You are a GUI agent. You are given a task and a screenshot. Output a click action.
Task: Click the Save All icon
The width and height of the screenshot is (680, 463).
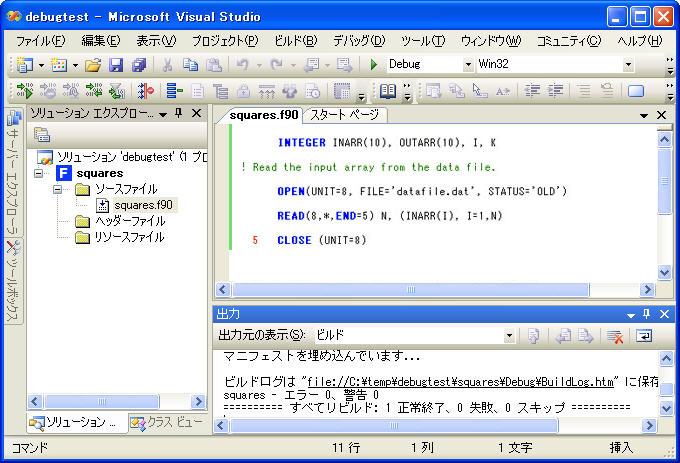tap(139, 64)
